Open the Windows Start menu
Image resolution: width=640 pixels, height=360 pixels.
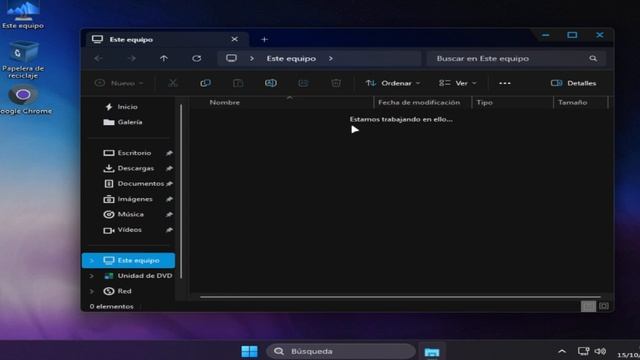249,351
